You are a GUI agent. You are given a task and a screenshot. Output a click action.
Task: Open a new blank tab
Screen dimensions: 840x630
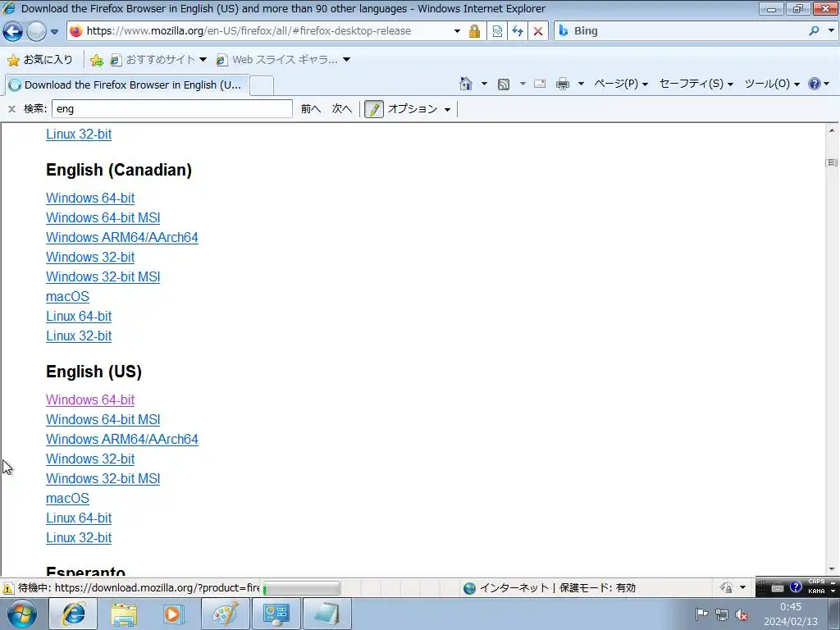[262, 85]
